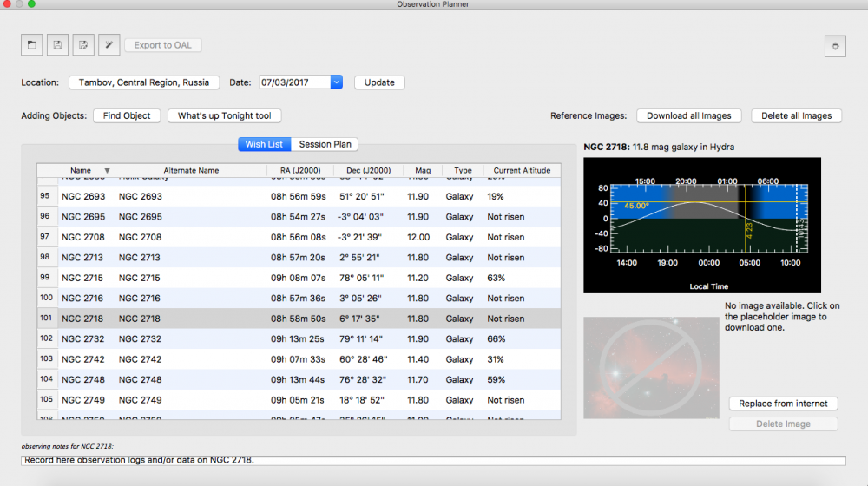Image resolution: width=868 pixels, height=486 pixels.
Task: Select row 103 NGC 2742
Action: [299, 359]
